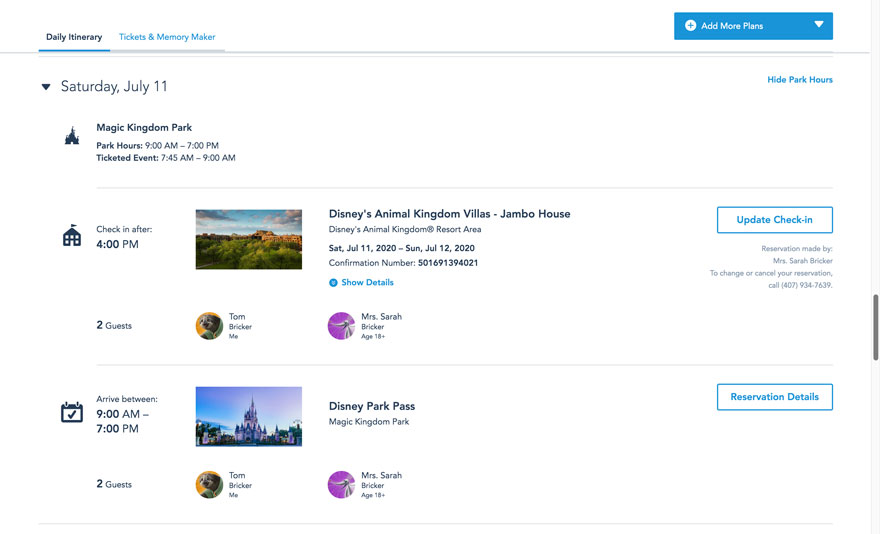Click the Cinderella Castle Park Pass photo
Image resolution: width=880 pixels, height=534 pixels.
click(x=248, y=416)
